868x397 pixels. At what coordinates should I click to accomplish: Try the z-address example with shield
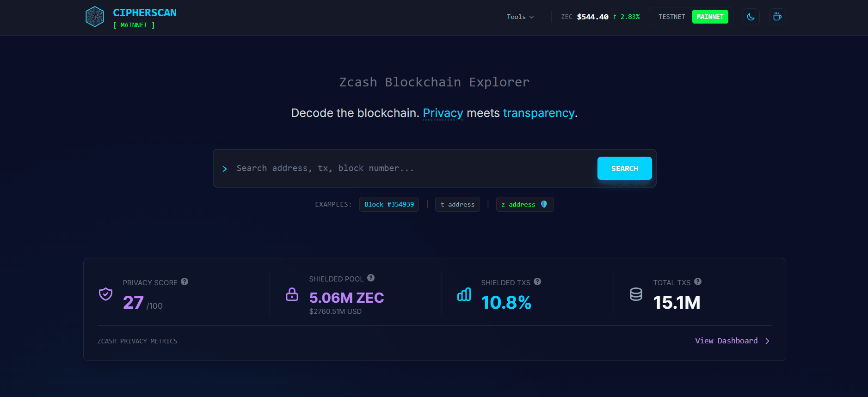[524, 204]
